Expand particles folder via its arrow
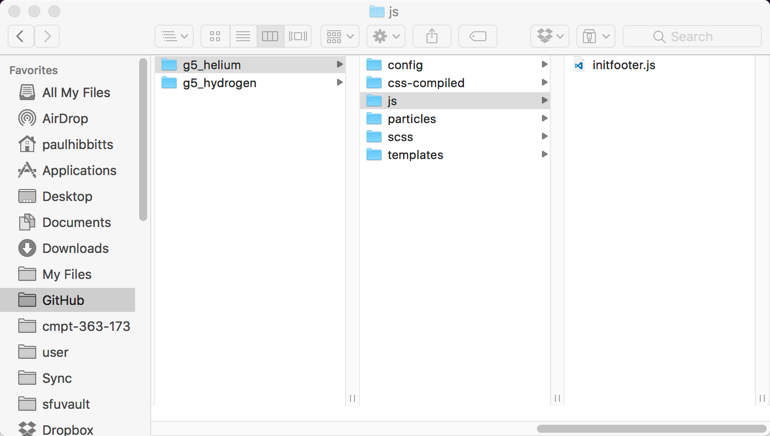 pyautogui.click(x=544, y=118)
